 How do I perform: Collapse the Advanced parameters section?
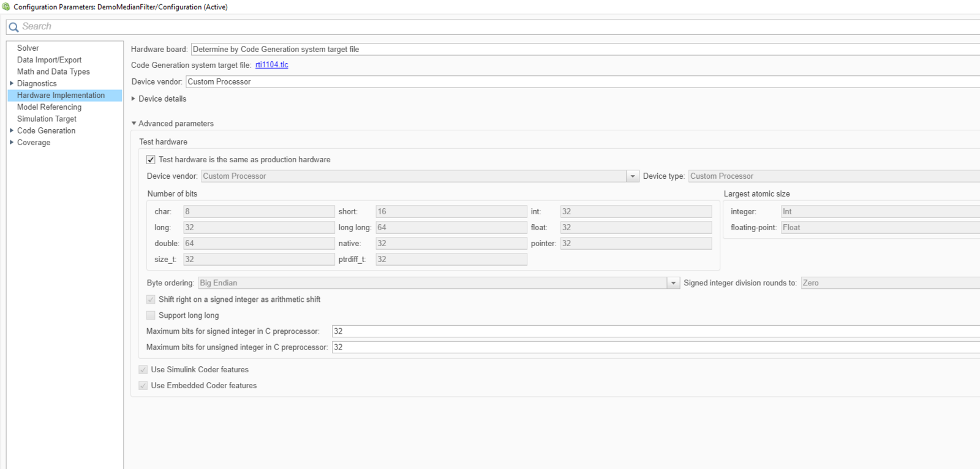tap(134, 124)
